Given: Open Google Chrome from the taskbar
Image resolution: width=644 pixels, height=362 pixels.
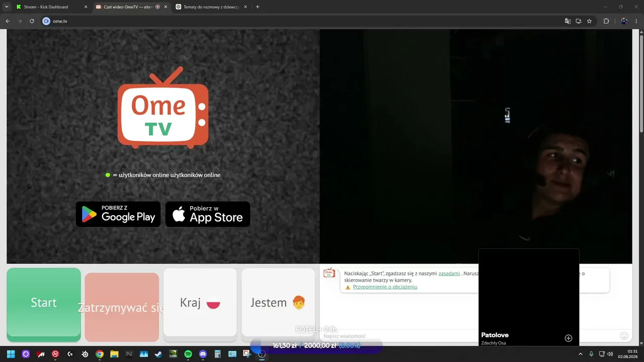Looking at the screenshot, I should click(x=100, y=354).
